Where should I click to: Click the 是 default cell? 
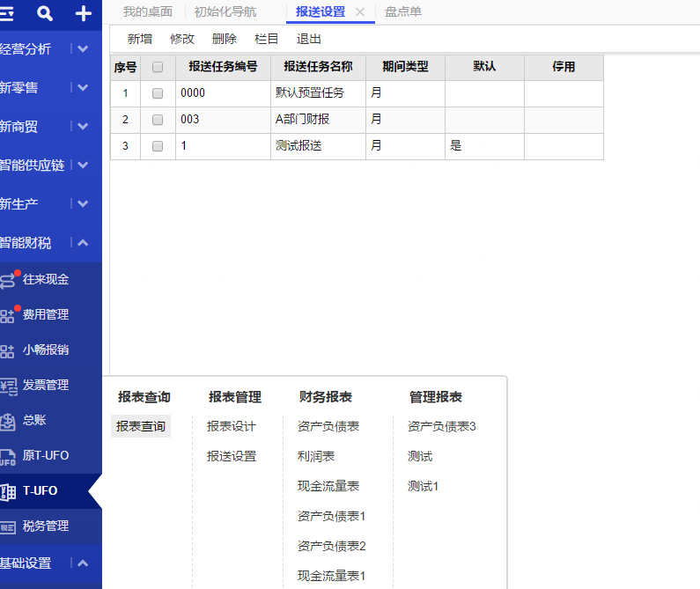pos(484,146)
